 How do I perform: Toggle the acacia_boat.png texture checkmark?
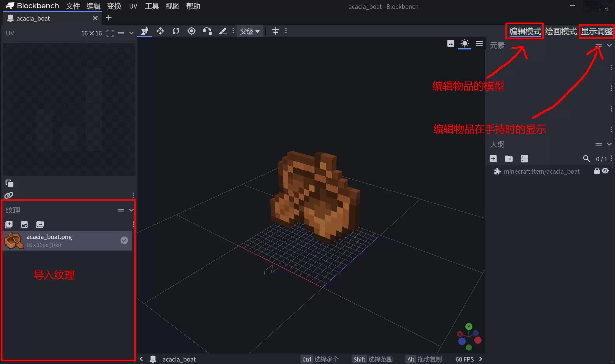[x=124, y=240]
